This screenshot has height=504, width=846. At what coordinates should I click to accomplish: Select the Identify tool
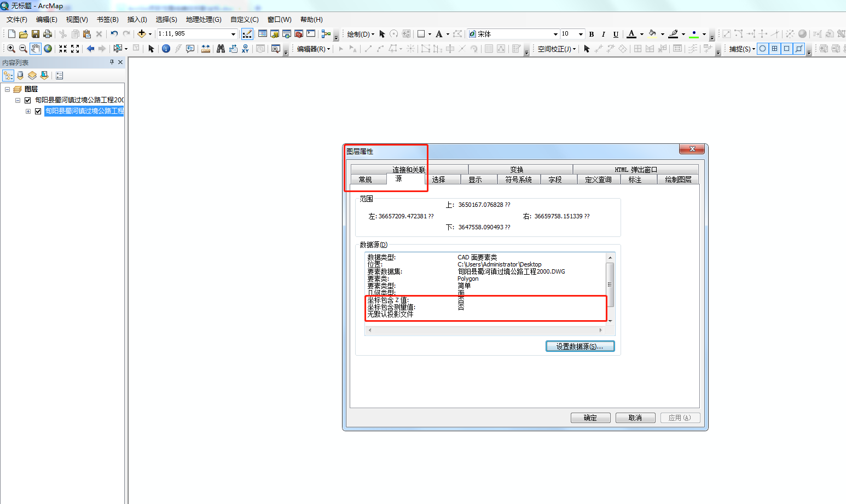166,49
